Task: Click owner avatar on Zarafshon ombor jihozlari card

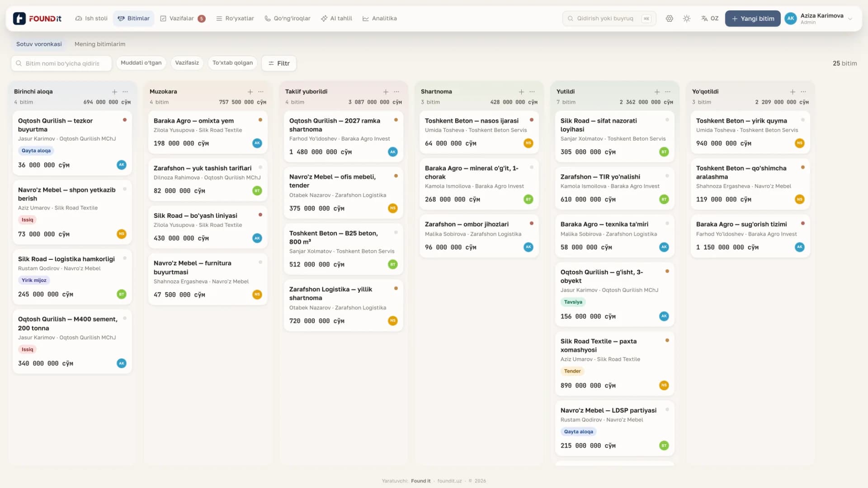Action: [x=528, y=247]
